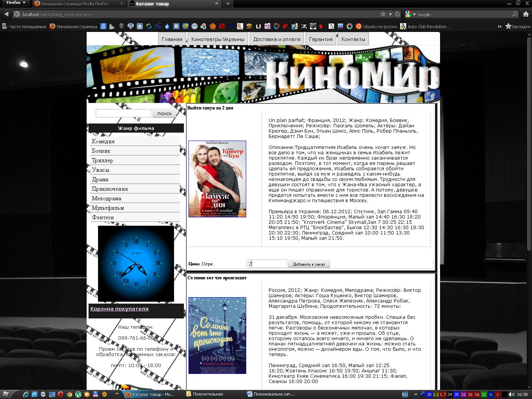
Task: Select the 'Боевик' genre
Action: point(135,150)
